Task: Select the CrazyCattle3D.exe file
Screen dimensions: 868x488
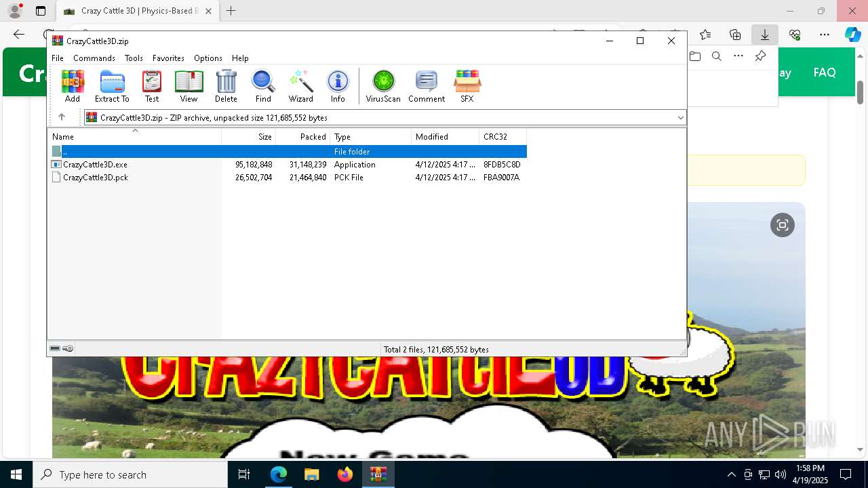Action: coord(95,165)
